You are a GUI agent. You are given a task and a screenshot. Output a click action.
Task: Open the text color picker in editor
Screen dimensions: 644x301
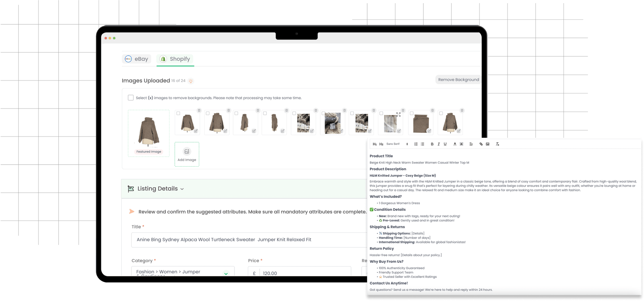tap(455, 144)
